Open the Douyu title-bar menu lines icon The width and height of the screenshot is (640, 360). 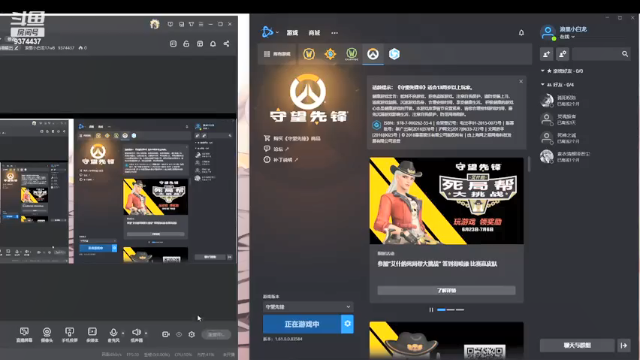tap(201, 24)
